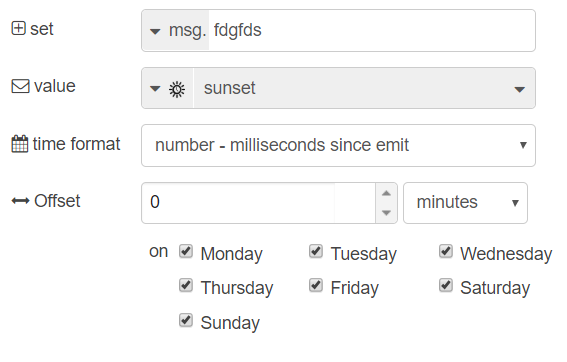
Task: Open the time format select box
Action: point(338,145)
